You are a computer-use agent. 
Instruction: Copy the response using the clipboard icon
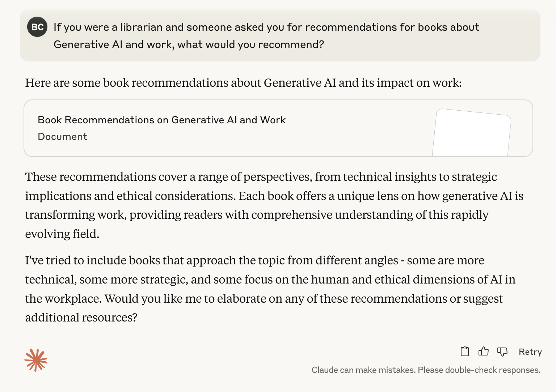[465, 351]
